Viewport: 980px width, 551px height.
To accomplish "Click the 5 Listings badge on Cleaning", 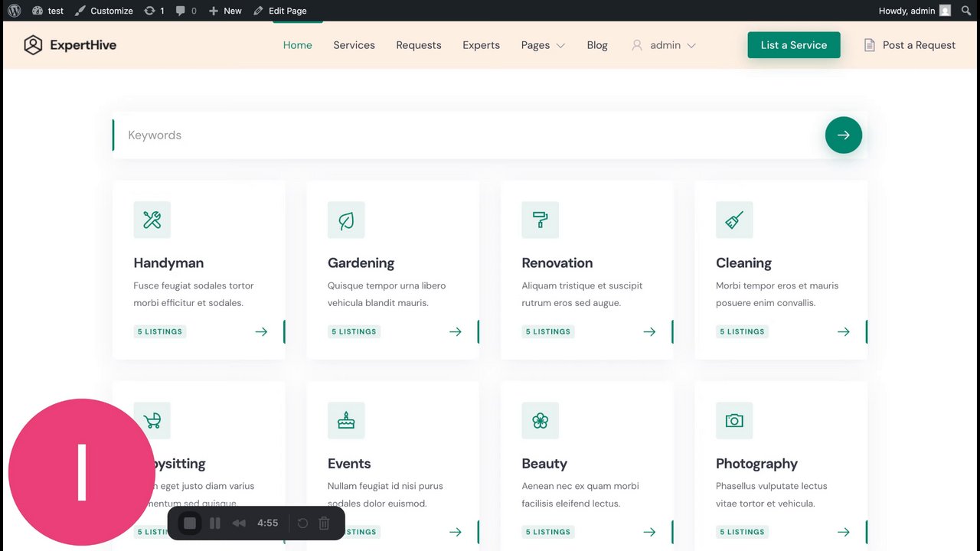I will [742, 331].
